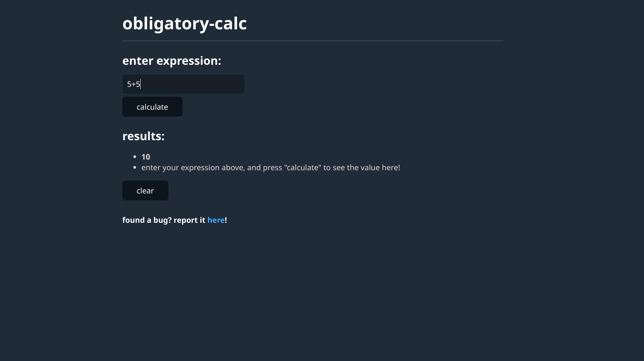The width and height of the screenshot is (644, 361).
Task: Click the exclamation mark after the here link
Action: click(x=226, y=220)
